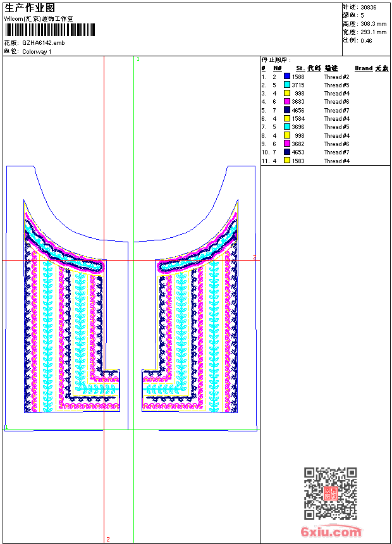This screenshot has width=392, height=544.
Task: Select the scale value 0.46
Action: (366, 41)
